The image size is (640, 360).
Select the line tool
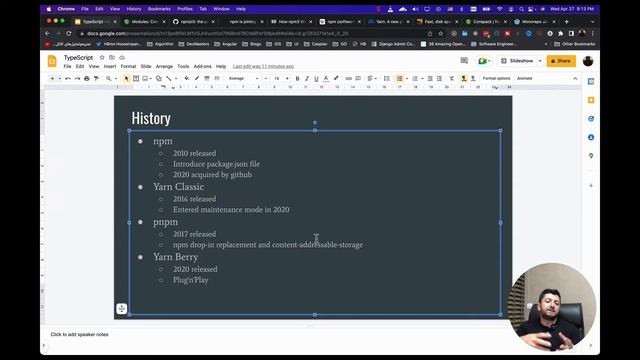point(169,78)
